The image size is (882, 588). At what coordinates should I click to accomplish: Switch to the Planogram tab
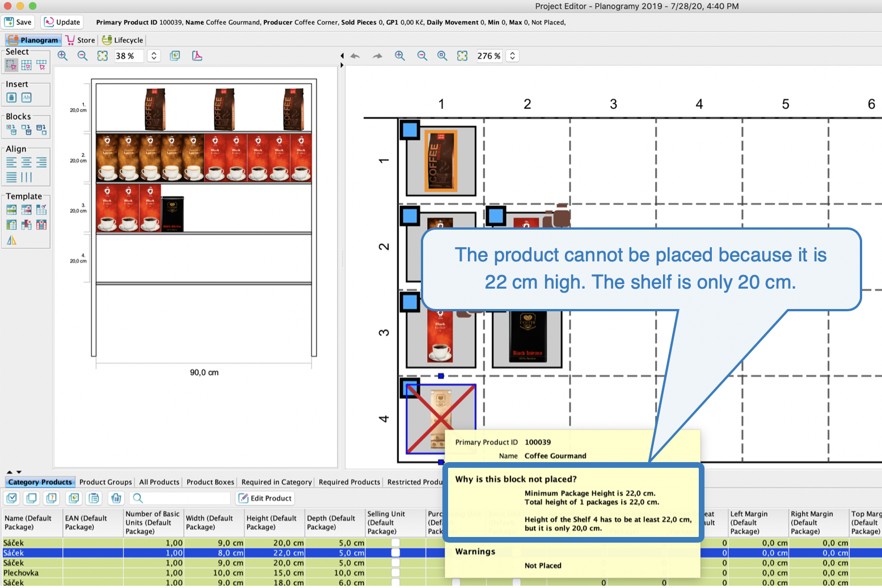pos(32,40)
